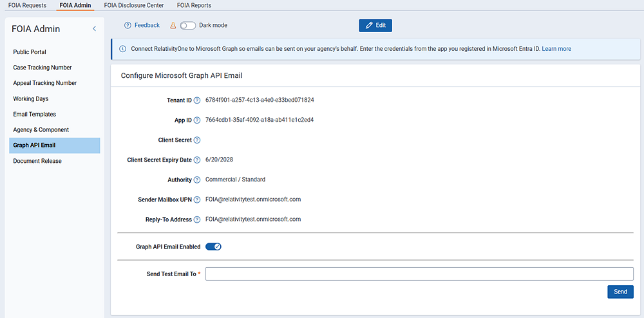Click the Edit button
The image size is (644, 318).
[x=375, y=26]
